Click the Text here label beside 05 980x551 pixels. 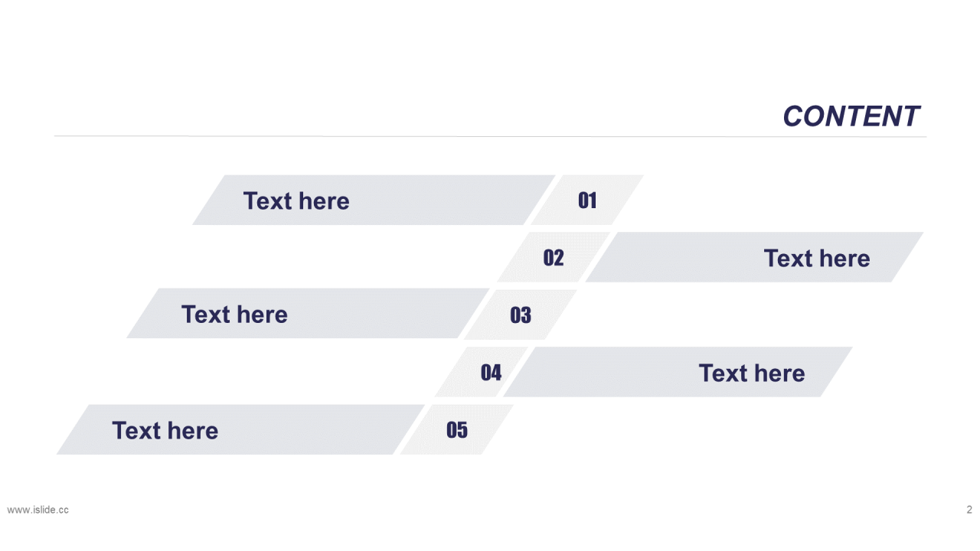coord(165,430)
